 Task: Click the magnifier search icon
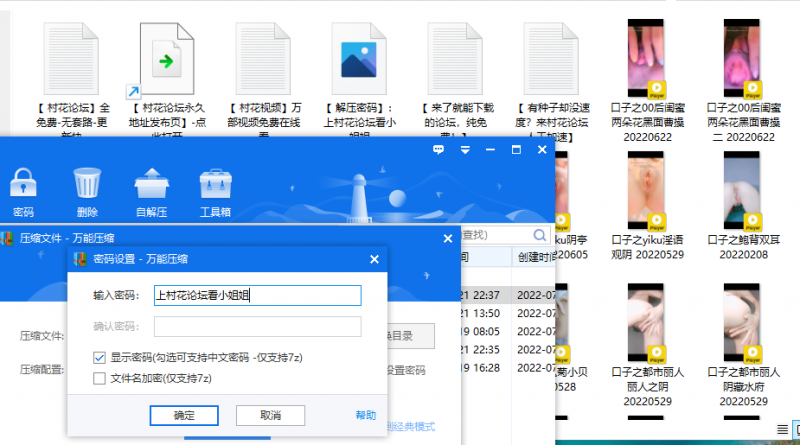tap(538, 236)
